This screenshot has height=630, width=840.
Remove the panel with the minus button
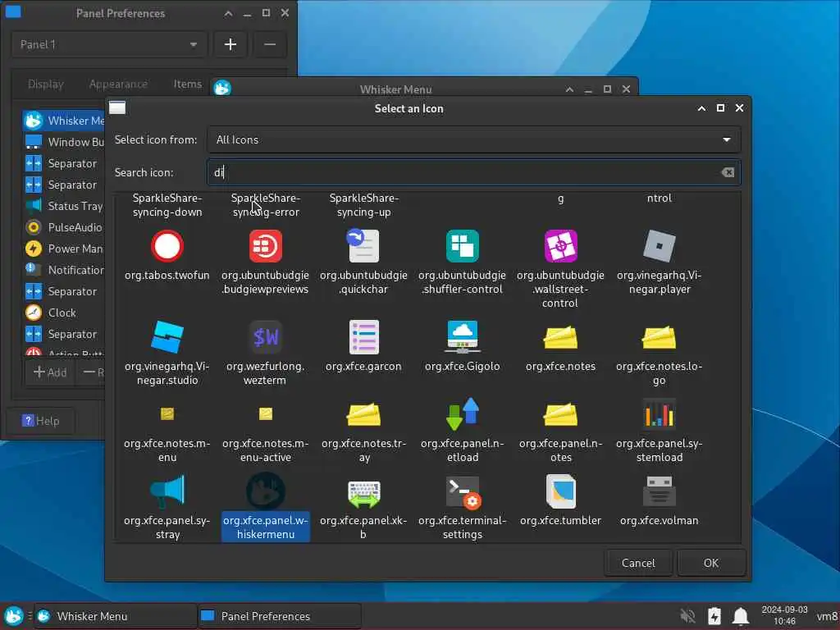[x=270, y=44]
